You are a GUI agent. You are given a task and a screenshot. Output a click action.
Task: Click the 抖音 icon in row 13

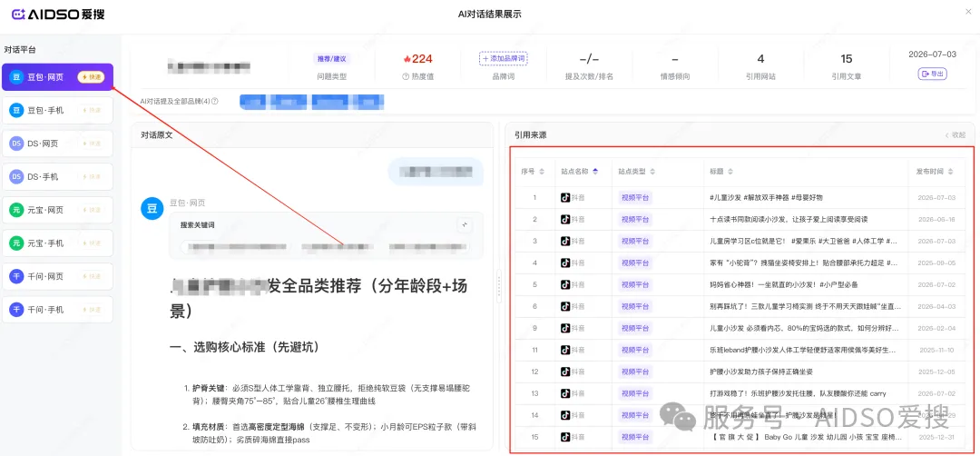pos(565,393)
